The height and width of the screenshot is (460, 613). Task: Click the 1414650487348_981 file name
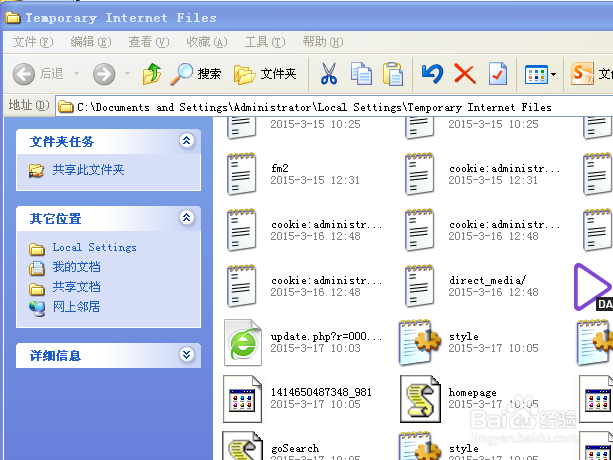click(x=321, y=392)
